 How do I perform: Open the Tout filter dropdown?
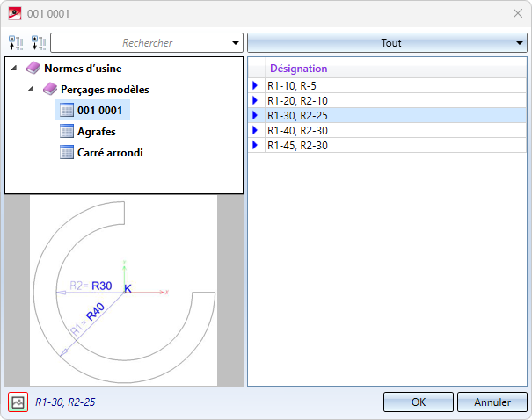pos(386,42)
